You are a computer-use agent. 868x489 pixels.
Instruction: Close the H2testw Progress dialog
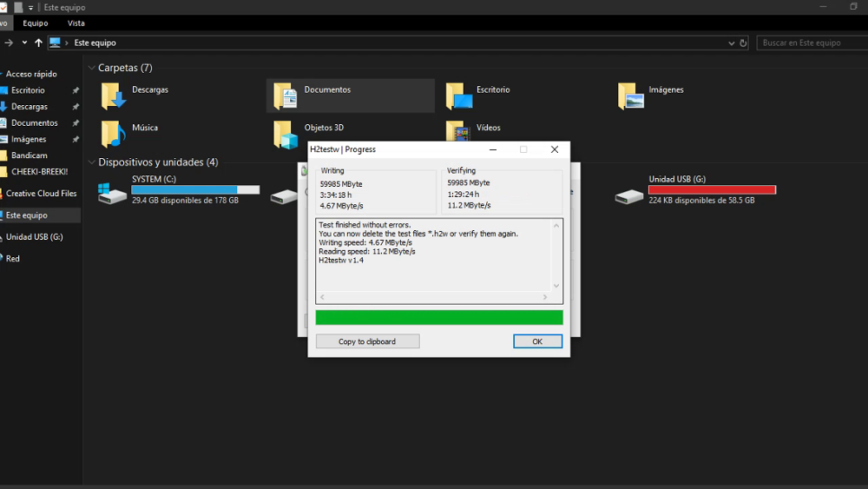coord(554,149)
